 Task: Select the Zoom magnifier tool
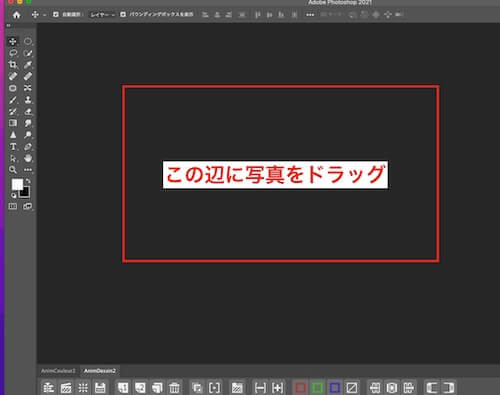tap(13, 170)
